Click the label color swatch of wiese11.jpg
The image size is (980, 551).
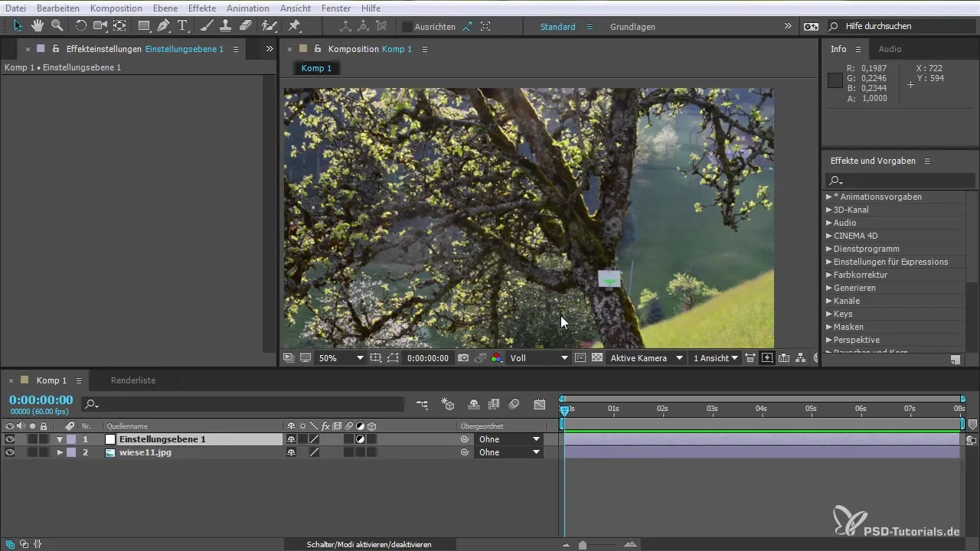point(71,452)
